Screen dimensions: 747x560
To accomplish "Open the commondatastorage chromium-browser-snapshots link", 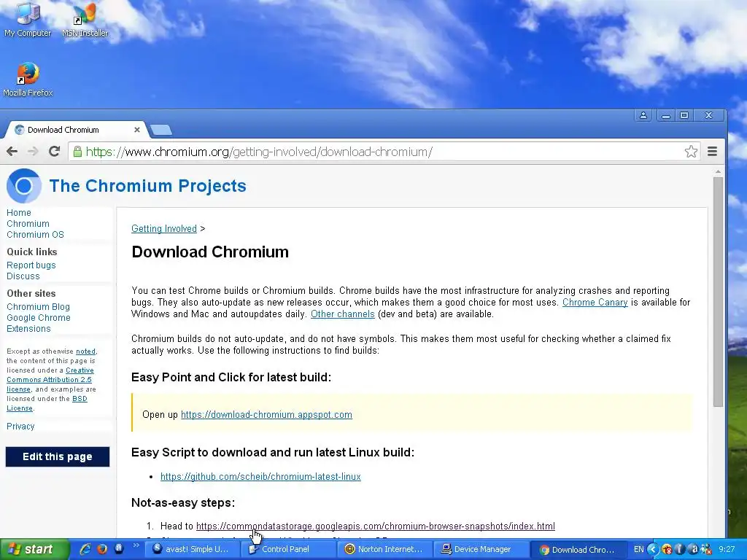I will pyautogui.click(x=376, y=526).
